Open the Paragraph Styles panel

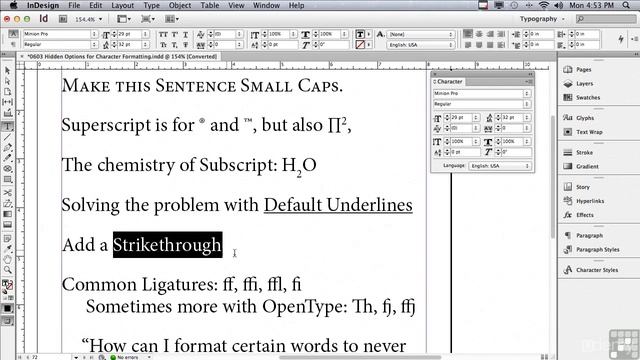click(x=591, y=249)
